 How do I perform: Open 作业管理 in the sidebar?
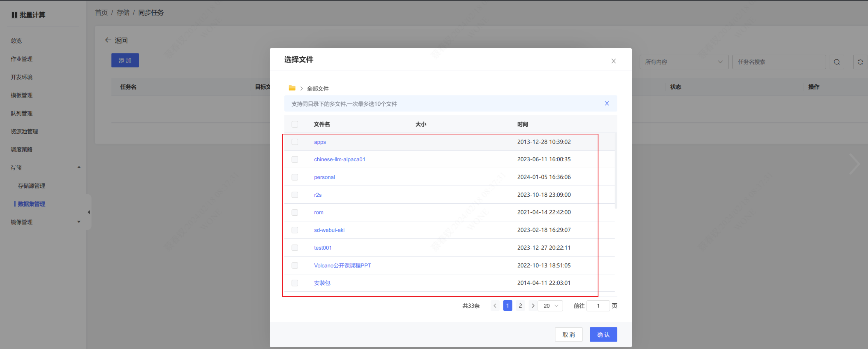22,59
